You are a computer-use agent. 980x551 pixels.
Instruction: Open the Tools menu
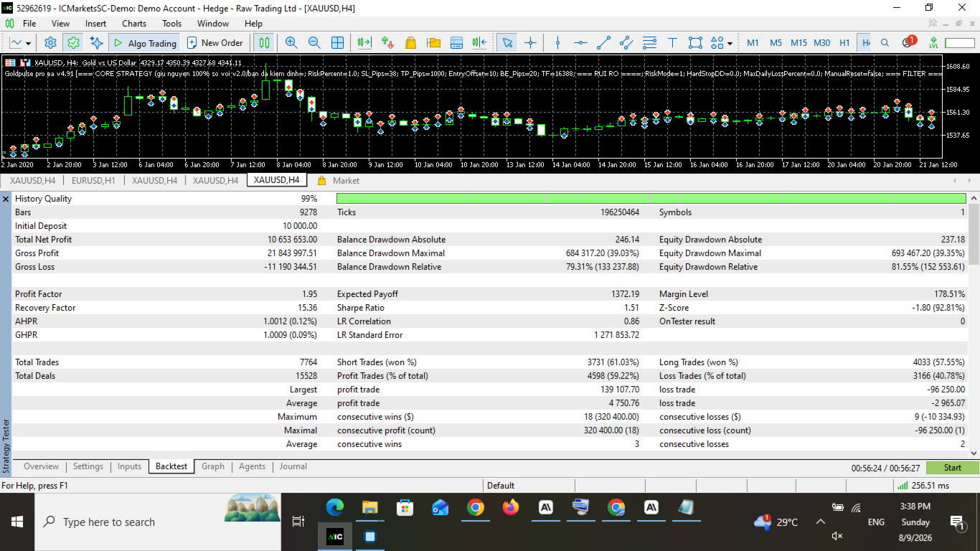click(171, 23)
